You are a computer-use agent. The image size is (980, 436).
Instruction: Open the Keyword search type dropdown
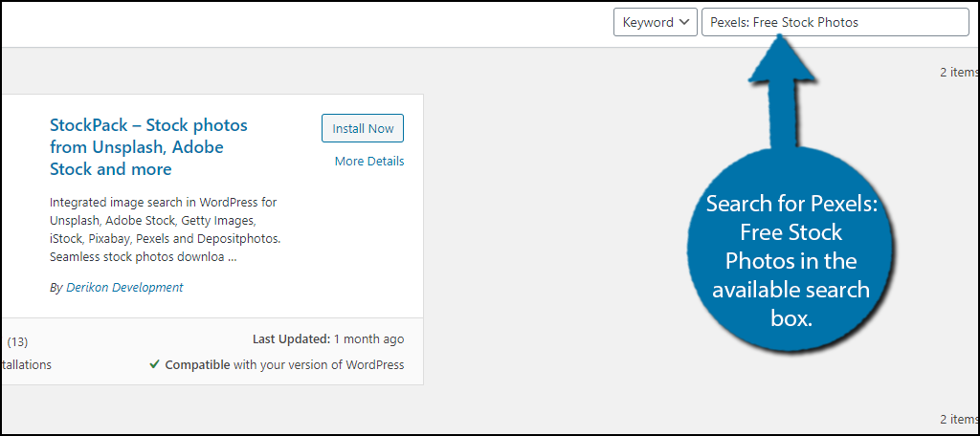click(x=655, y=22)
